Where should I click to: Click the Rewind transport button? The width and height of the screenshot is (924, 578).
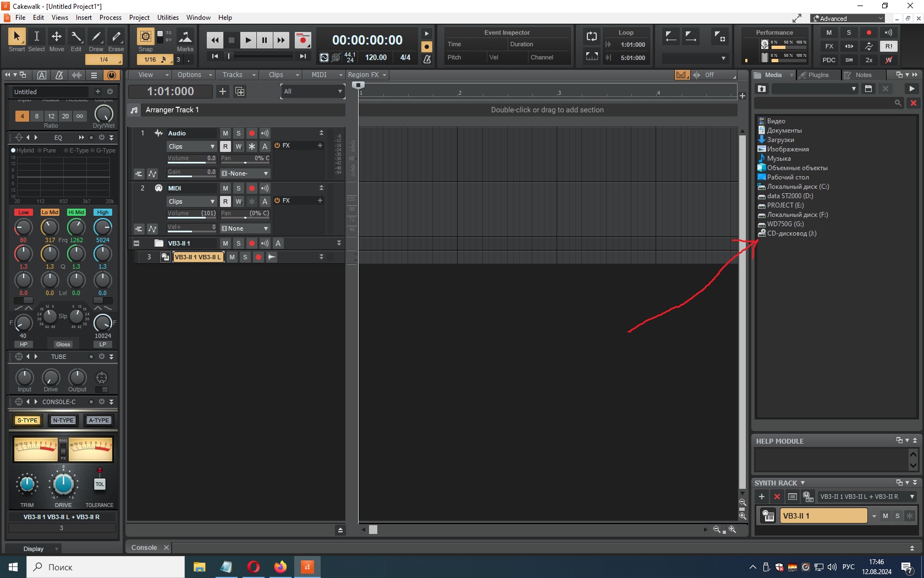[215, 40]
